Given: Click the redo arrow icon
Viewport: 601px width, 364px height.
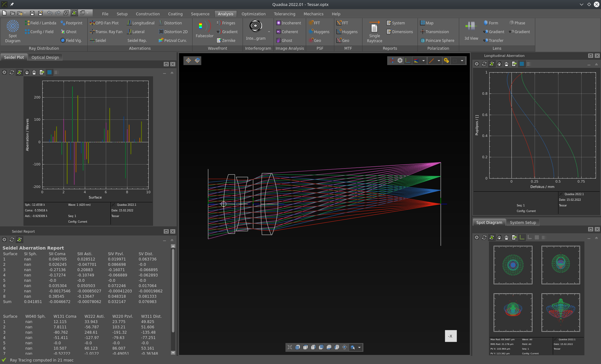Looking at the screenshot, I should tap(58, 13).
